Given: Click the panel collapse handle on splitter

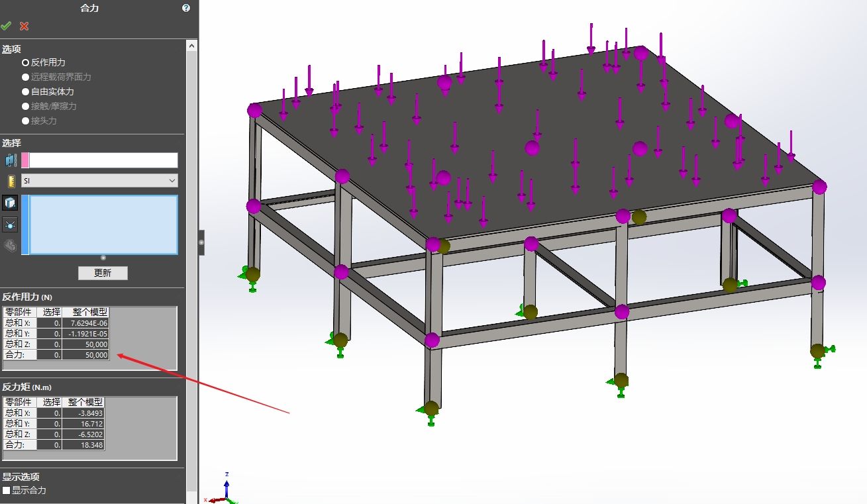Looking at the screenshot, I should tap(201, 243).
